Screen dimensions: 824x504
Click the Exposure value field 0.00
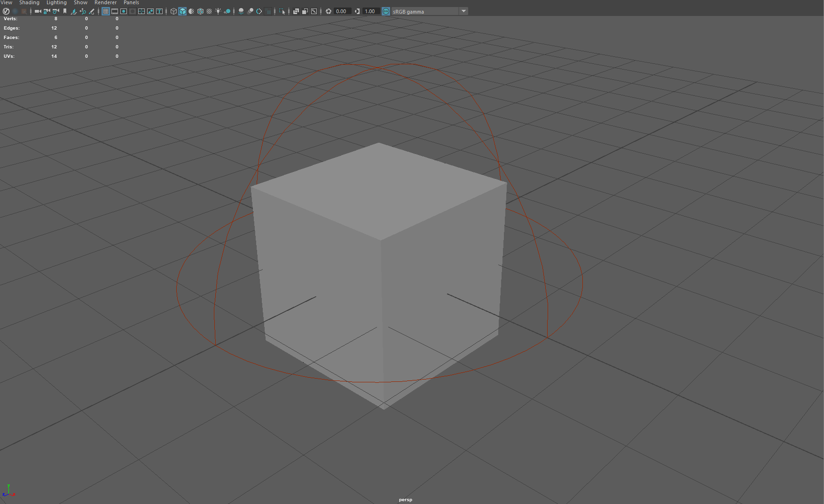[x=343, y=11]
